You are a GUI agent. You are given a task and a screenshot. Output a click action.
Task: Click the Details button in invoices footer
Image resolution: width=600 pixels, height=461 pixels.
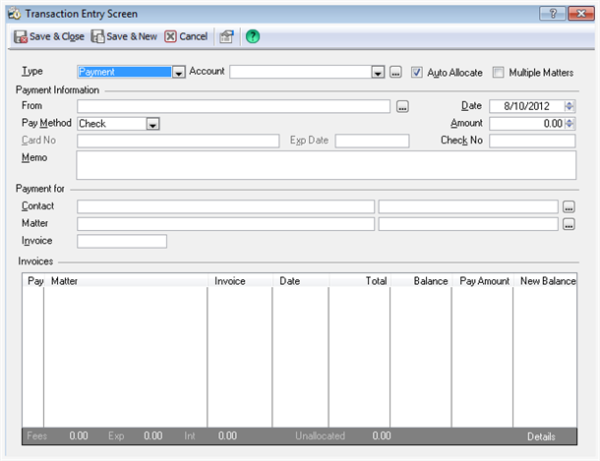pos(541,437)
